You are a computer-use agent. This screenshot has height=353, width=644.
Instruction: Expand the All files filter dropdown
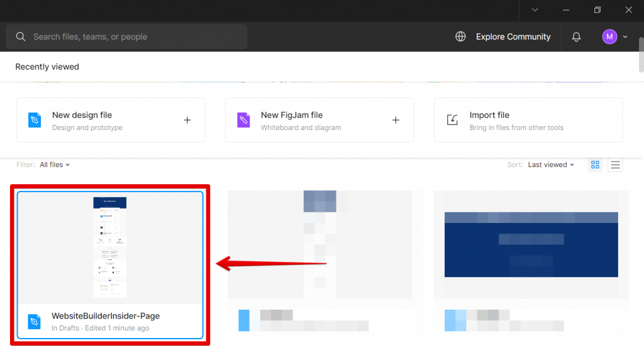[55, 165]
